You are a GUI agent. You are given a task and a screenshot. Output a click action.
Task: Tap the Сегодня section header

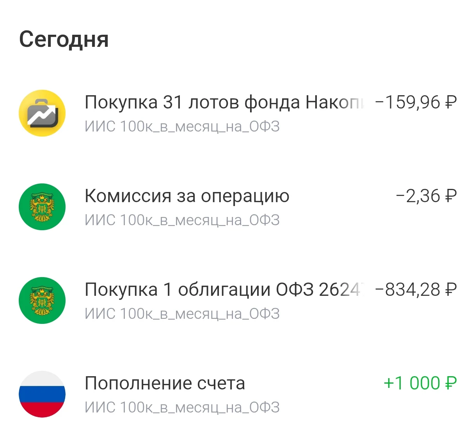[64, 40]
